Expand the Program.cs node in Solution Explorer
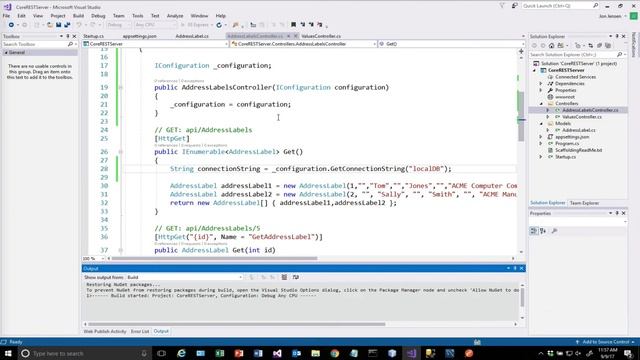Image resolution: width=640 pixels, height=360 pixels. click(541, 144)
